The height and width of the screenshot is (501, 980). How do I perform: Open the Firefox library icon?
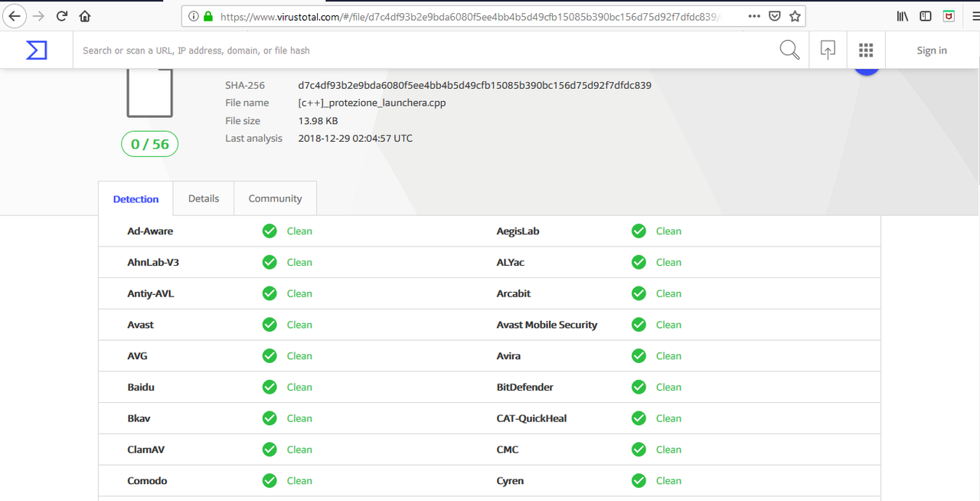pyautogui.click(x=903, y=16)
